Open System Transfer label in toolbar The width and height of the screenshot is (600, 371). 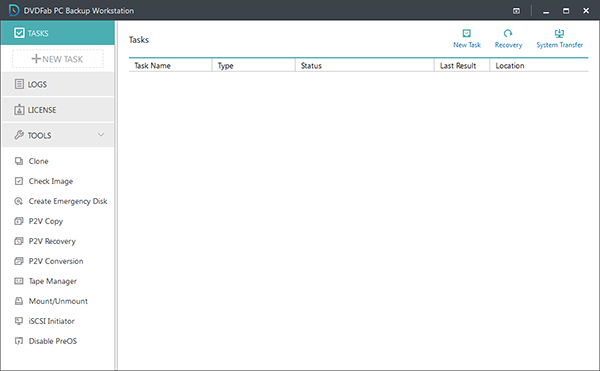click(559, 45)
